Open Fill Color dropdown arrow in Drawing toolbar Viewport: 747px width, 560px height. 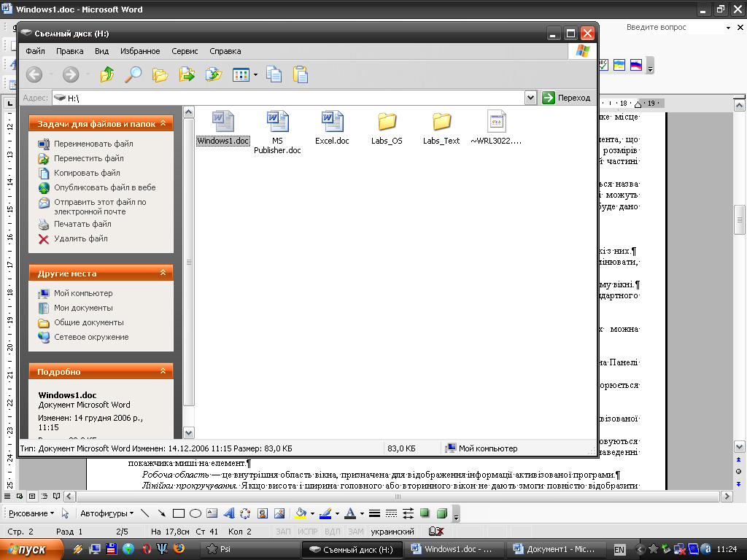[x=312, y=514]
